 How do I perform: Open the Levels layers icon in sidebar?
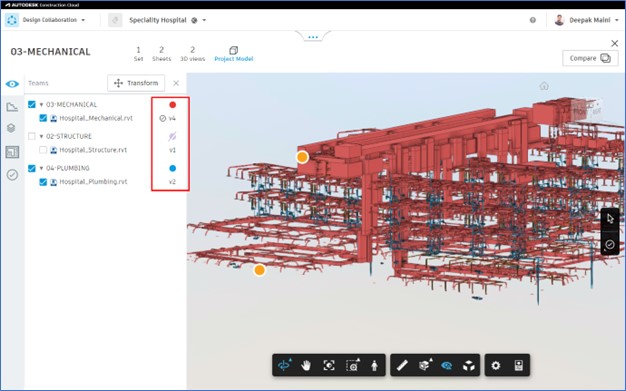(x=12, y=128)
